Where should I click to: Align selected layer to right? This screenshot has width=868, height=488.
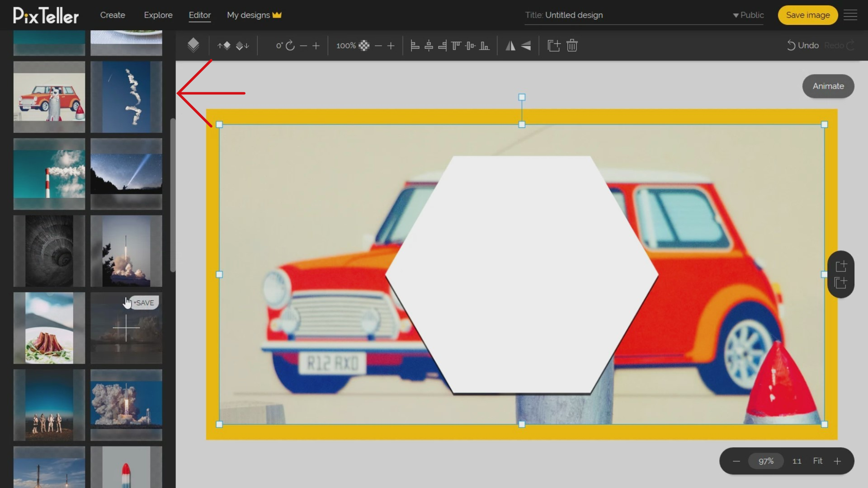pyautogui.click(x=443, y=46)
